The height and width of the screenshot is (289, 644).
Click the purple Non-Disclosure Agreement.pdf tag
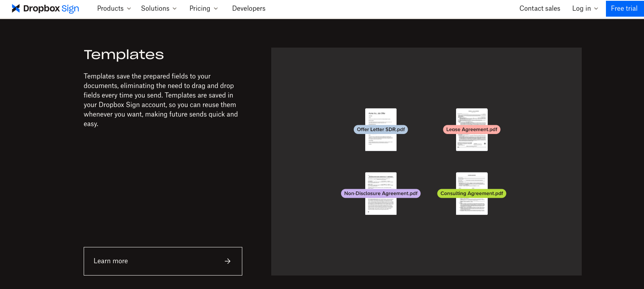(x=381, y=193)
